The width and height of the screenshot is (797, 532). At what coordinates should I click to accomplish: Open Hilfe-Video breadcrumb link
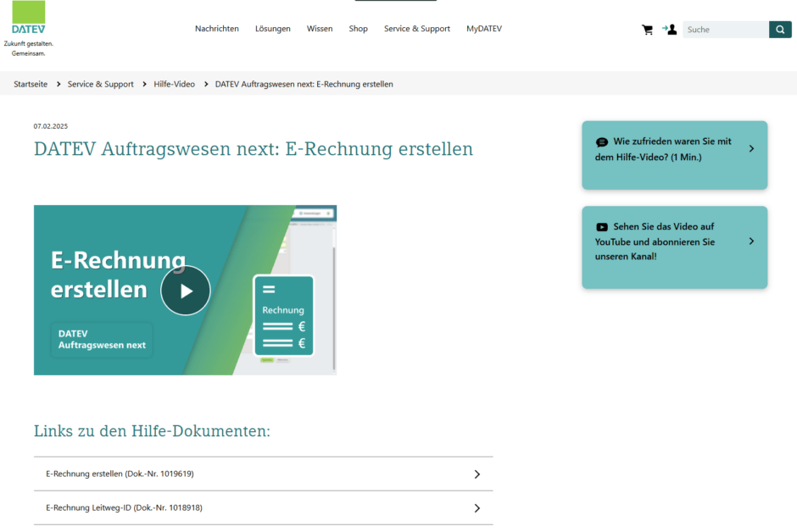point(175,84)
